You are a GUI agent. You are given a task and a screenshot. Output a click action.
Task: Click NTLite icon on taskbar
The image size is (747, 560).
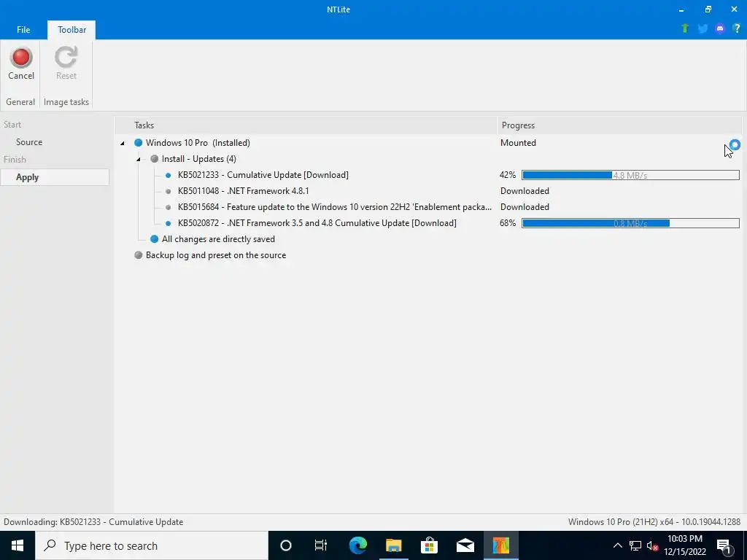click(500, 545)
